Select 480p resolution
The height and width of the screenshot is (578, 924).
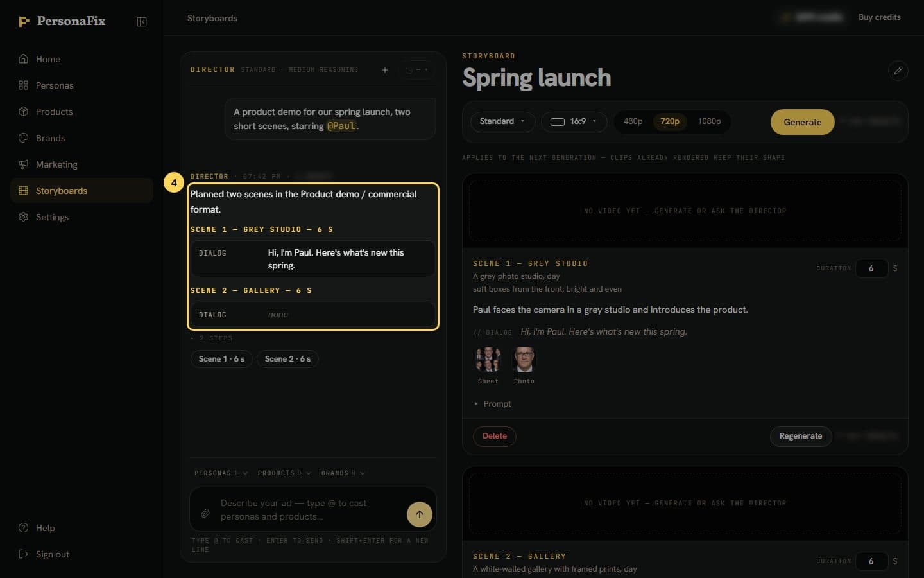[633, 121]
